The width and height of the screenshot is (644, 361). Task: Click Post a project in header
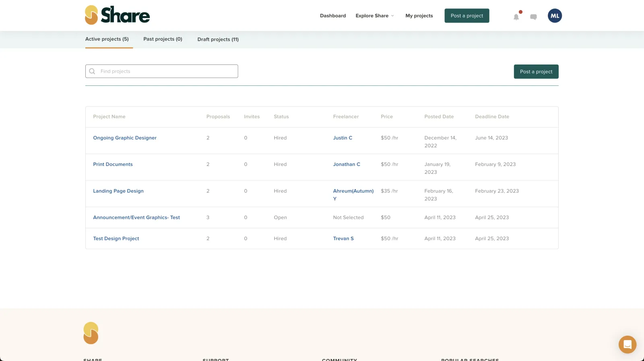467,16
